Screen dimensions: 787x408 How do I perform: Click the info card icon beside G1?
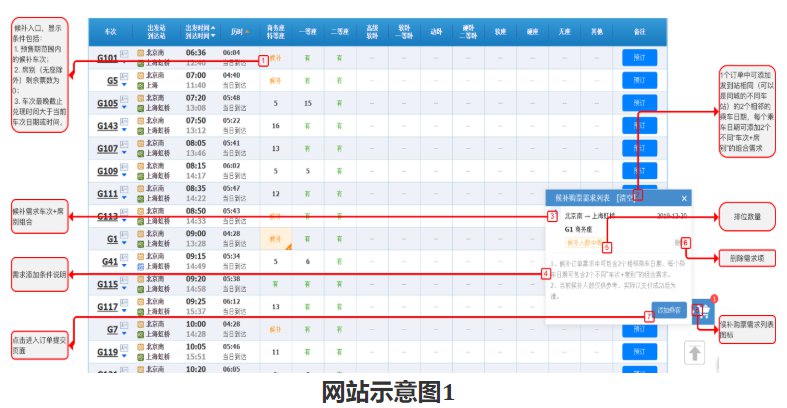click(x=124, y=234)
